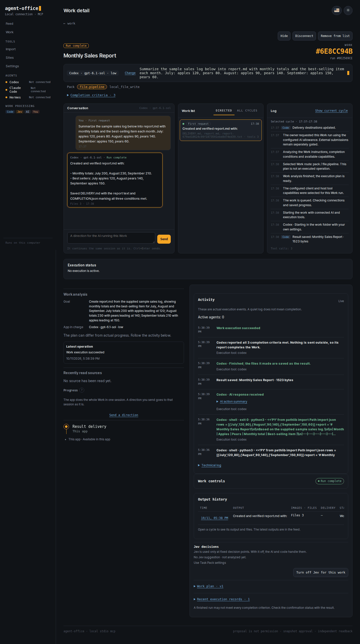360x644 pixels.
Task: Go back using the ← work link
Action: [x=69, y=23]
